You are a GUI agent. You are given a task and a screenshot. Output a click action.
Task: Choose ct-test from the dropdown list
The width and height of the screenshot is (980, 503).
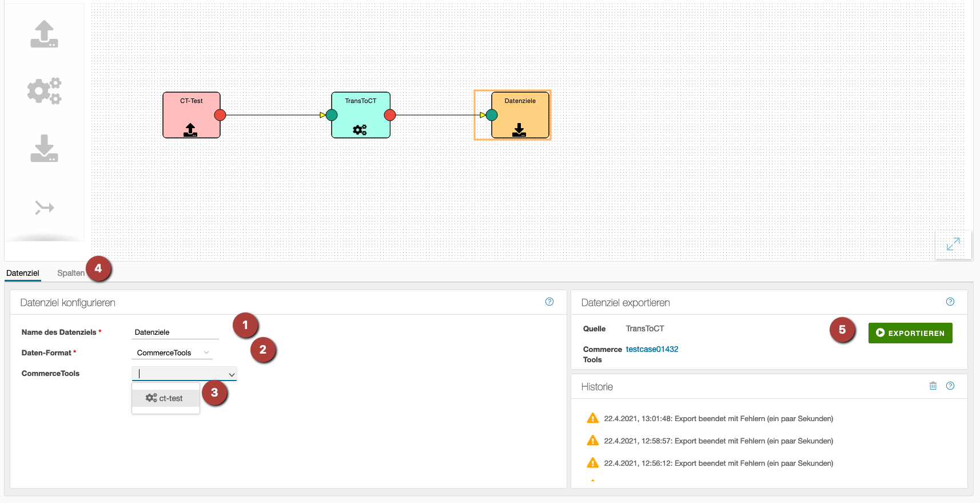coord(165,398)
